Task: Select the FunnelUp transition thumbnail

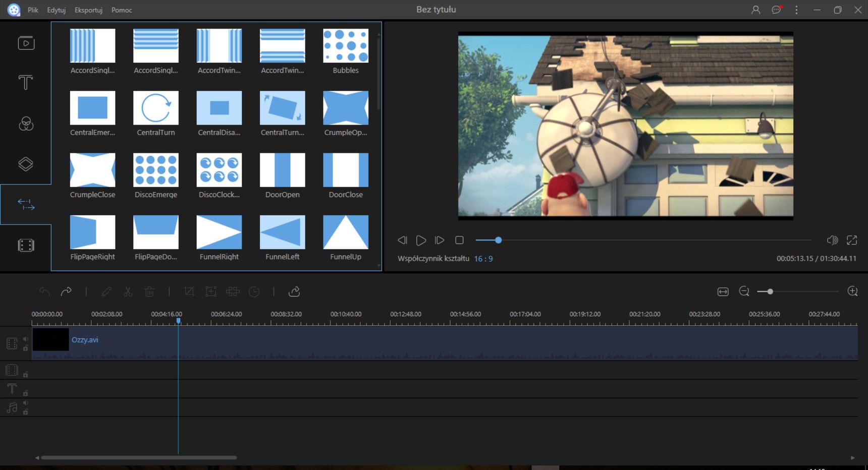Action: (x=346, y=232)
